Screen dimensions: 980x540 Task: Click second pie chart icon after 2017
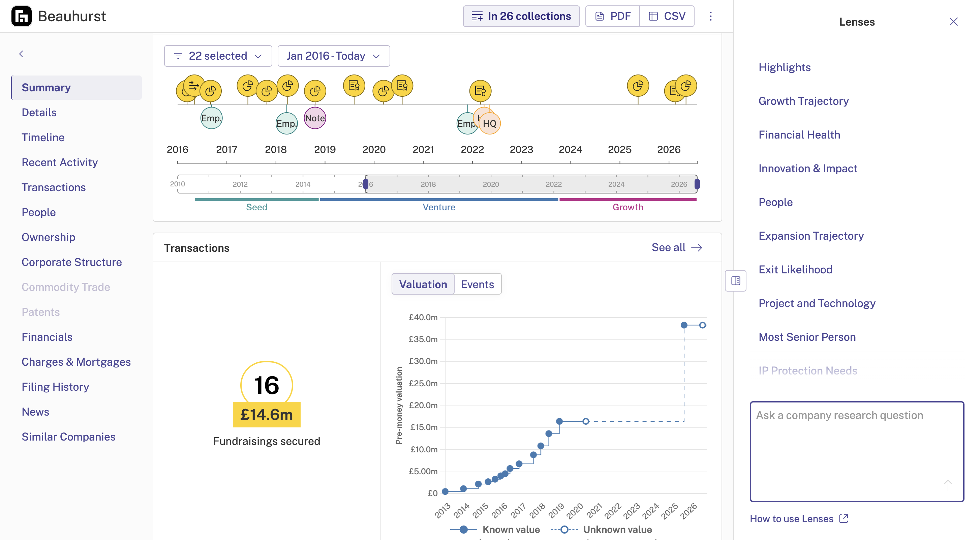click(x=267, y=91)
